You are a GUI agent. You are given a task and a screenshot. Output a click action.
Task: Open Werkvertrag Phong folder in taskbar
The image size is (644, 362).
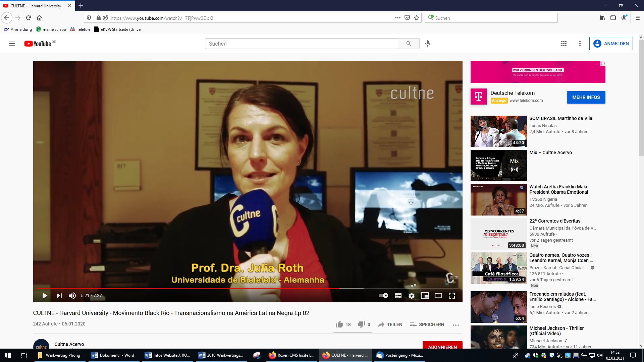click(x=59, y=355)
